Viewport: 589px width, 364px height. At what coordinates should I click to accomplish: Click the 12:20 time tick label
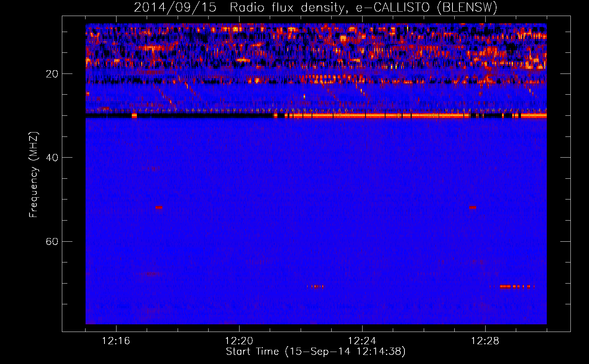coord(239,341)
